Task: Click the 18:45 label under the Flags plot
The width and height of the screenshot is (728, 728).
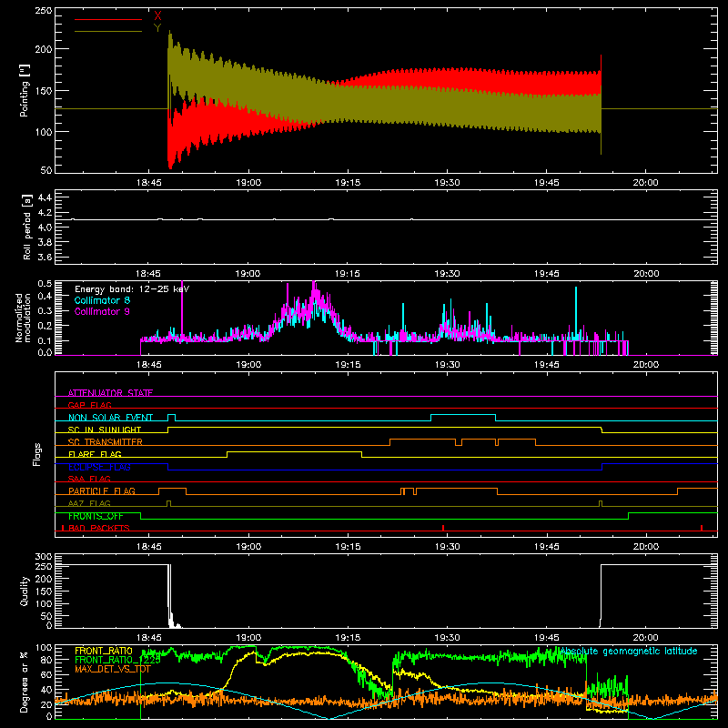Action: tap(149, 547)
